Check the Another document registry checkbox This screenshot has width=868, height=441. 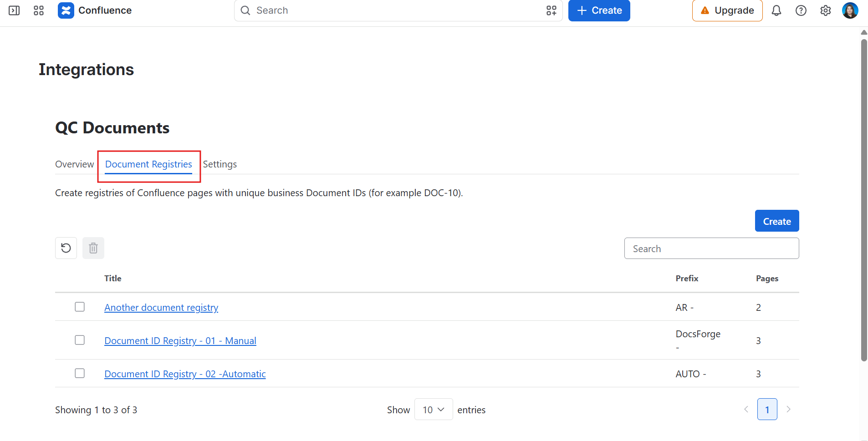pyautogui.click(x=80, y=307)
